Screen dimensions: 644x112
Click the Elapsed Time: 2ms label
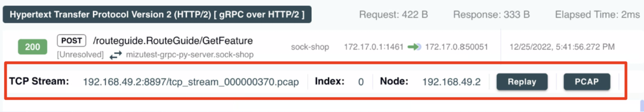pos(597,15)
